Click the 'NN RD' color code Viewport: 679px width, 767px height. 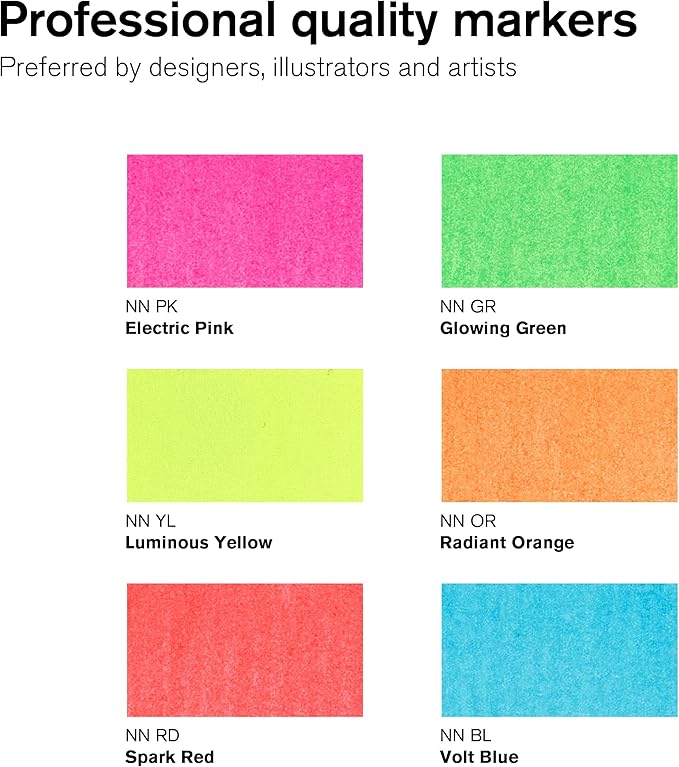152,736
